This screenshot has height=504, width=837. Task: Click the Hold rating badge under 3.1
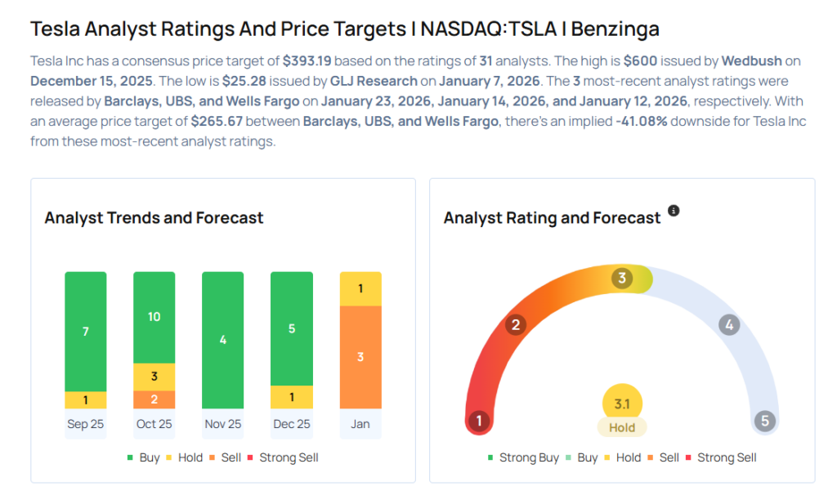622,426
